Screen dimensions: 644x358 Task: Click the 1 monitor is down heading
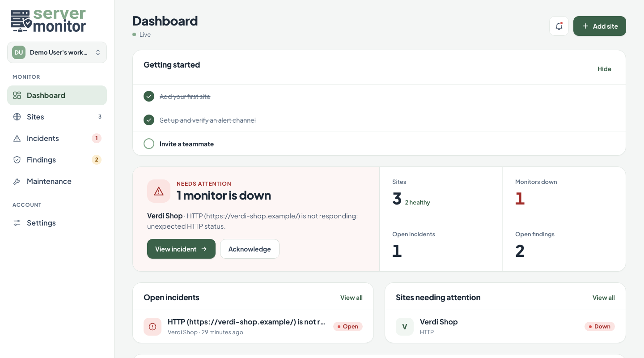(x=224, y=196)
